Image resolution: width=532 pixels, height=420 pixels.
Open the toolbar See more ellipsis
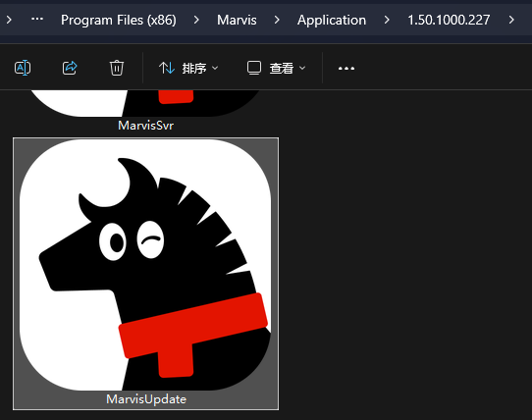point(346,68)
